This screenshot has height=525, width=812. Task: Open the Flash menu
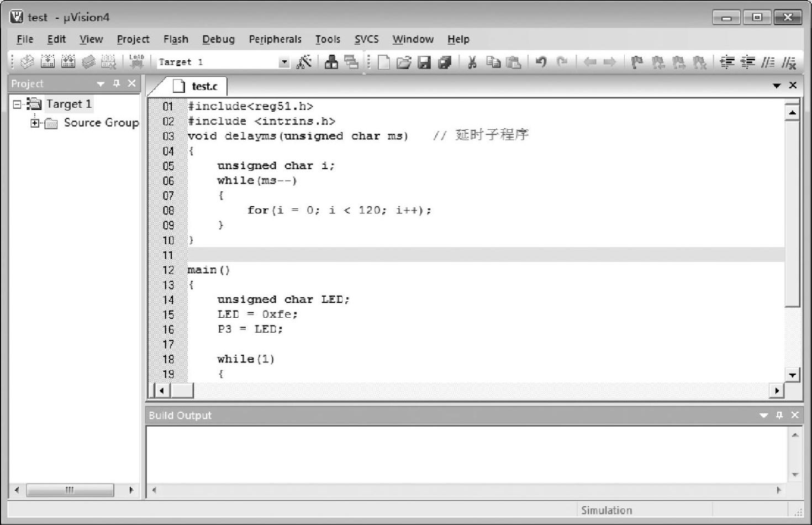tap(176, 39)
